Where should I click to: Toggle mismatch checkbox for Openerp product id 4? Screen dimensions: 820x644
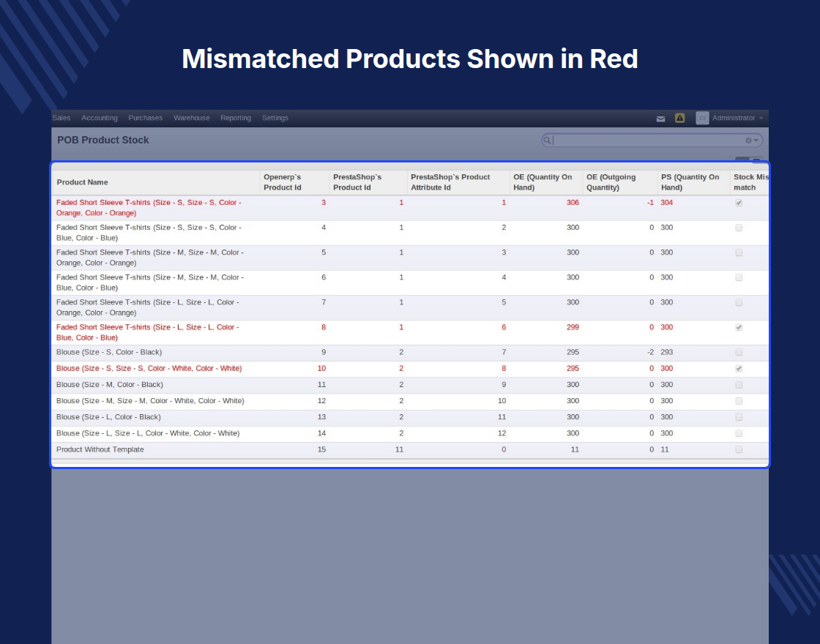(739, 228)
